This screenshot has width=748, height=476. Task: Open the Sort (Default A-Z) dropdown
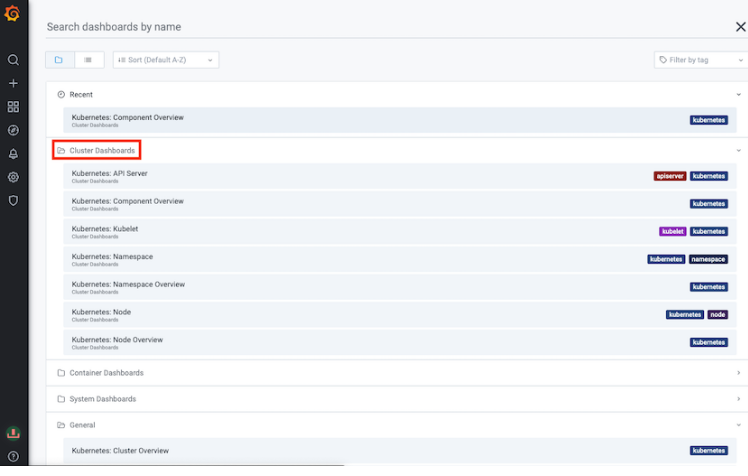[x=166, y=60]
